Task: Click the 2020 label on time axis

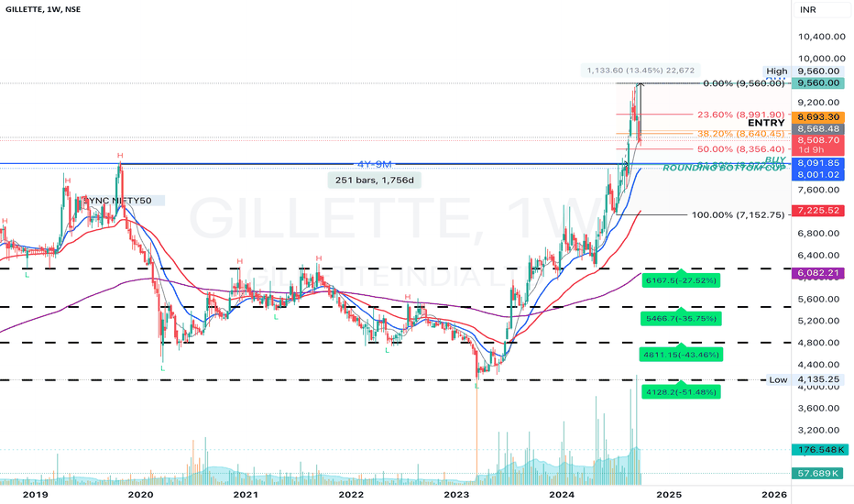Action: [x=140, y=494]
